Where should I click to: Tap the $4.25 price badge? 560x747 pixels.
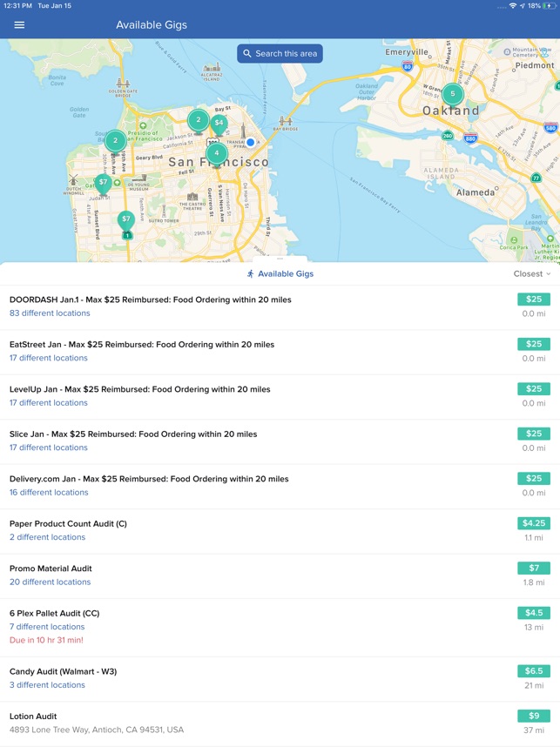[x=534, y=523]
